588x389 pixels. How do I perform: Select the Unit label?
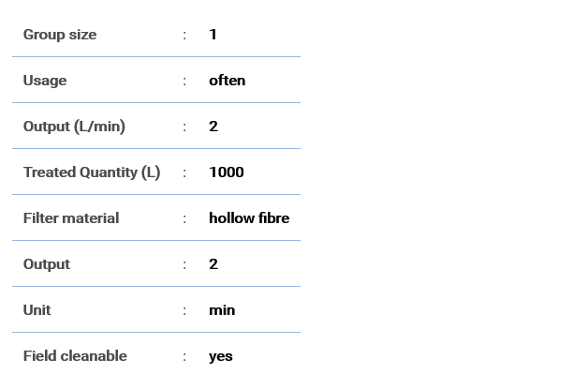[x=37, y=310]
